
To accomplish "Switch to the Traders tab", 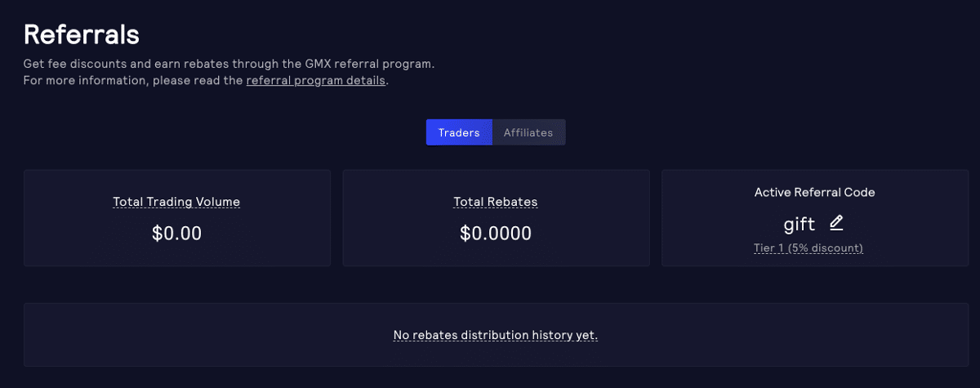I will tap(459, 132).
